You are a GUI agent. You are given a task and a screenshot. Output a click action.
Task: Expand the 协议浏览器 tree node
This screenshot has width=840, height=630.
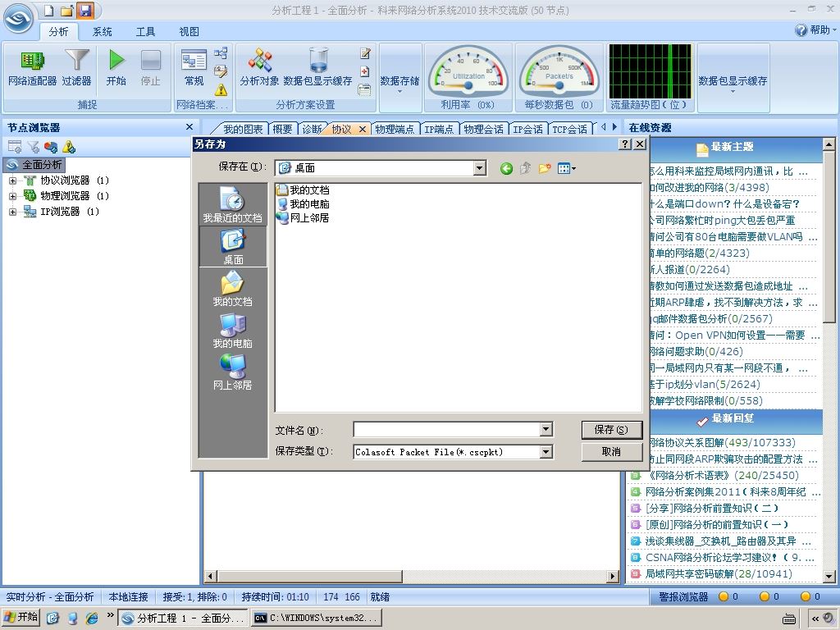click(x=12, y=181)
